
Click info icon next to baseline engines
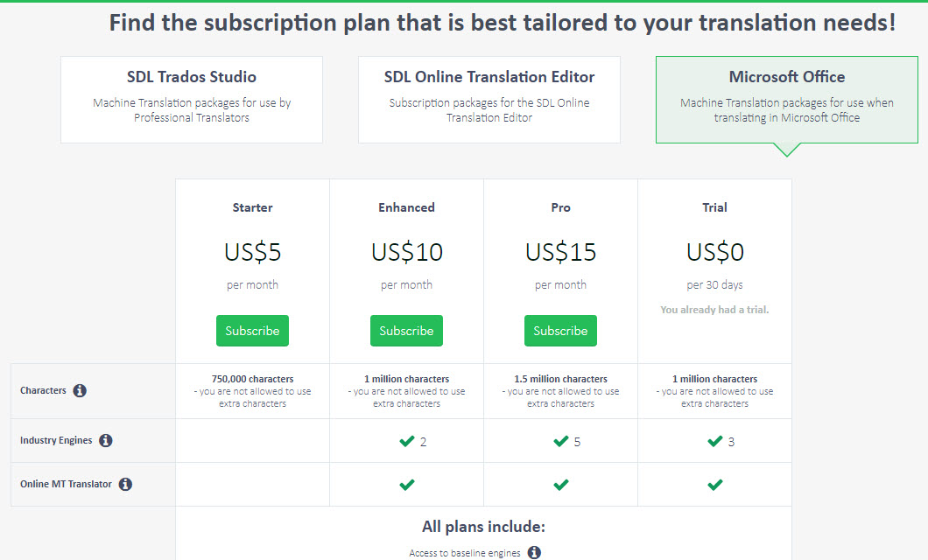point(534,553)
